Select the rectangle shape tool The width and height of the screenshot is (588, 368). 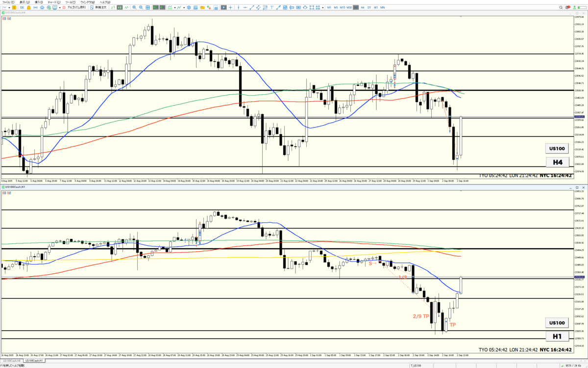tap(312, 8)
